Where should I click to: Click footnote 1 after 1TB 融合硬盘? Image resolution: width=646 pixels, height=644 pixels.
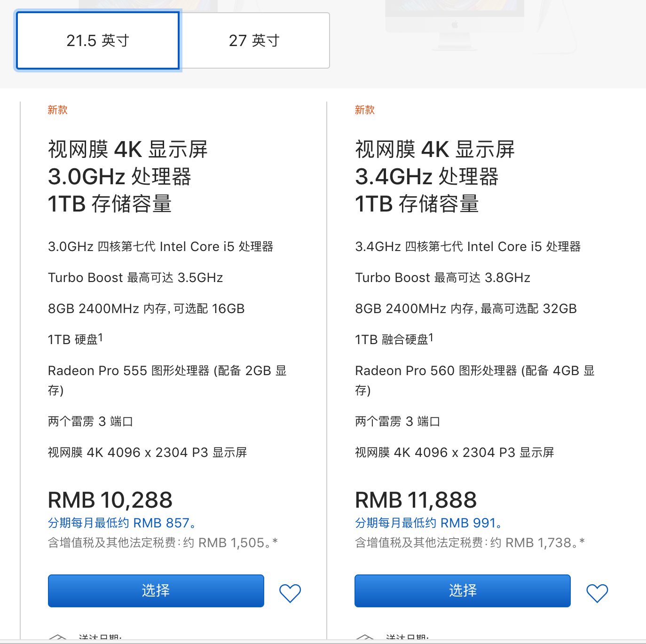click(x=431, y=337)
